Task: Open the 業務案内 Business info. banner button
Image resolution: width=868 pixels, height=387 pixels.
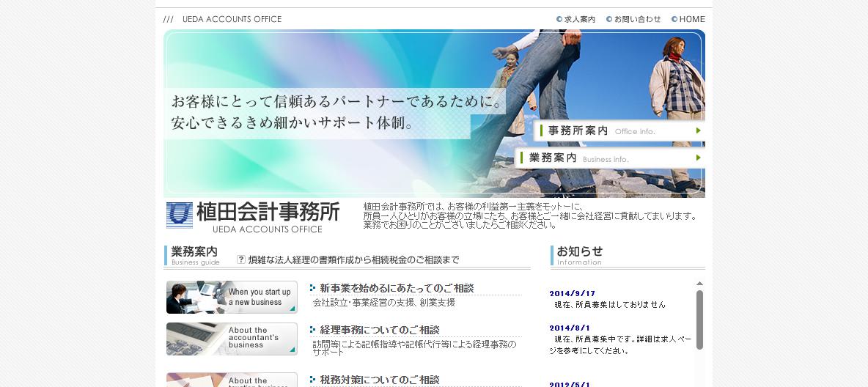Action: 609,158
